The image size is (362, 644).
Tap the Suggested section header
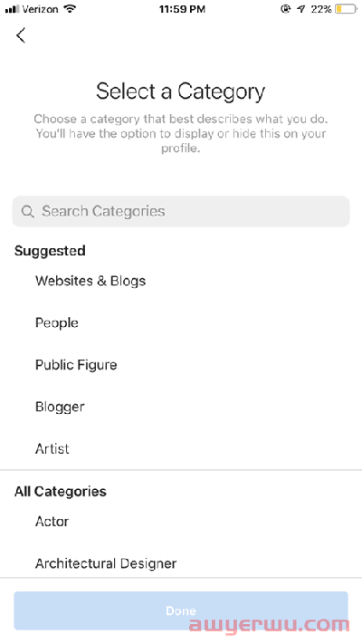click(x=50, y=251)
